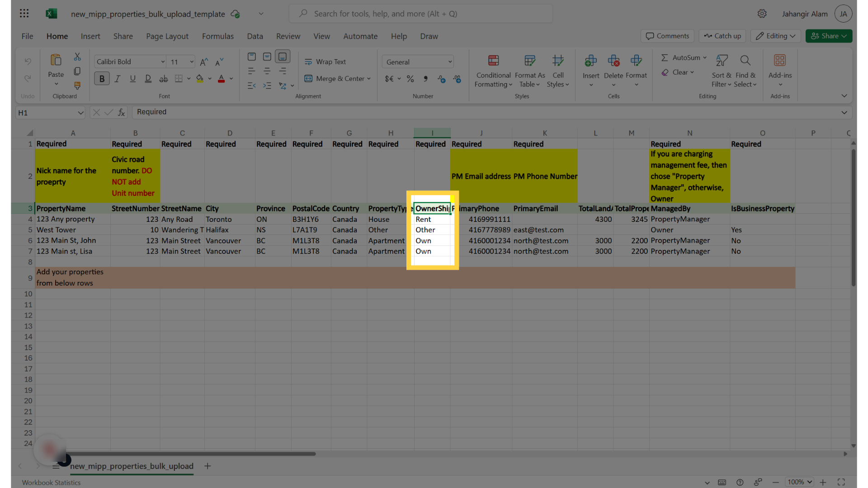Viewport: 868px width, 488px height.
Task: Click the Redo arrow icon
Action: coord(28,78)
